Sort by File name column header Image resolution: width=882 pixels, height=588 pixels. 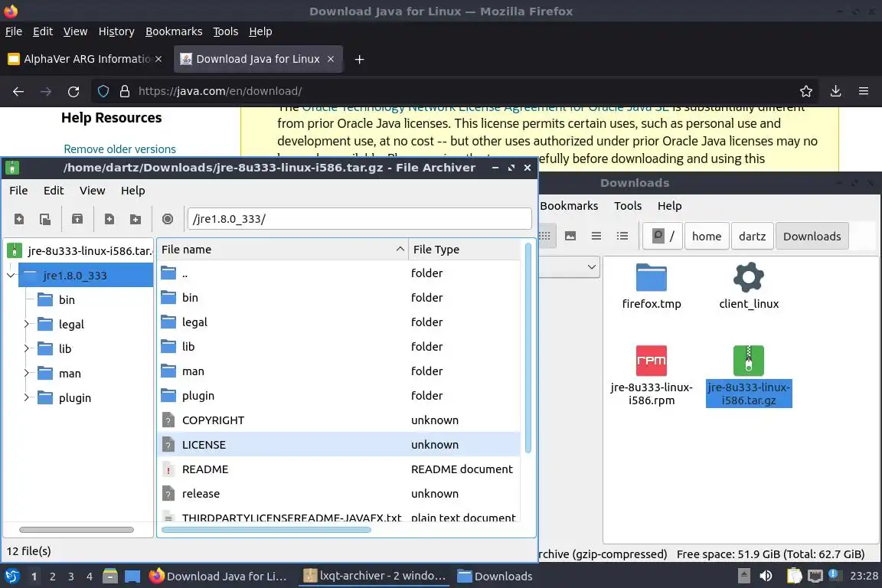pyautogui.click(x=283, y=250)
